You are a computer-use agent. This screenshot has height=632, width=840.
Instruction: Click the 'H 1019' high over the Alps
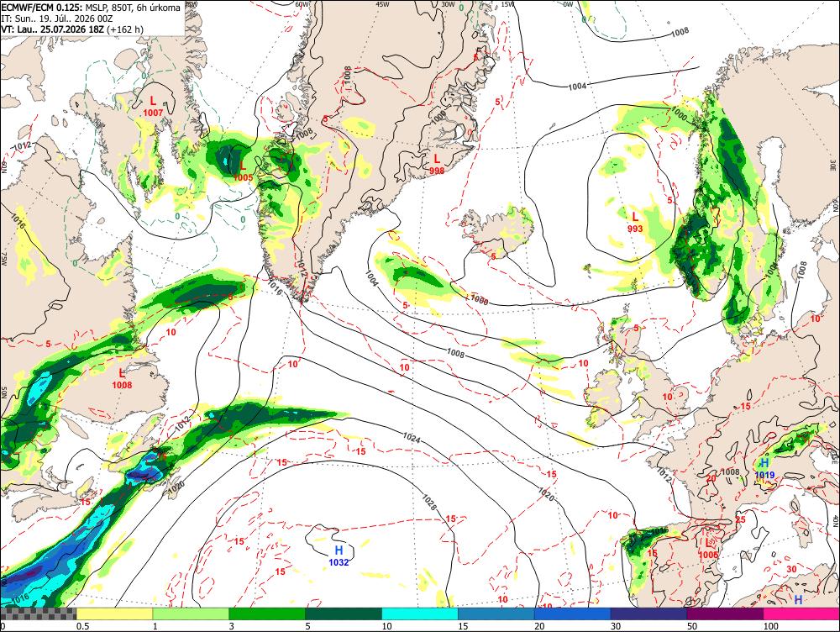pyautogui.click(x=764, y=468)
